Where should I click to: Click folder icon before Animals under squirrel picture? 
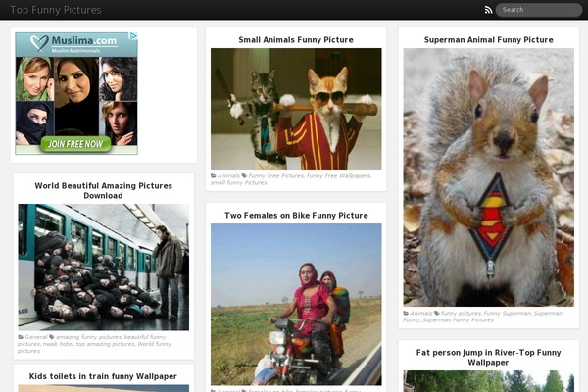(406, 313)
